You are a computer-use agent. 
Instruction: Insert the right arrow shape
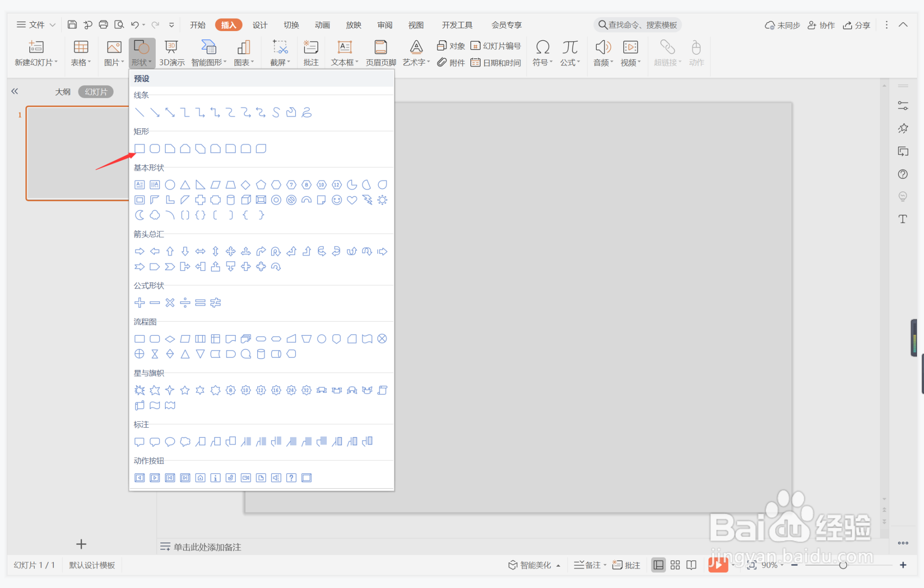coord(139,251)
